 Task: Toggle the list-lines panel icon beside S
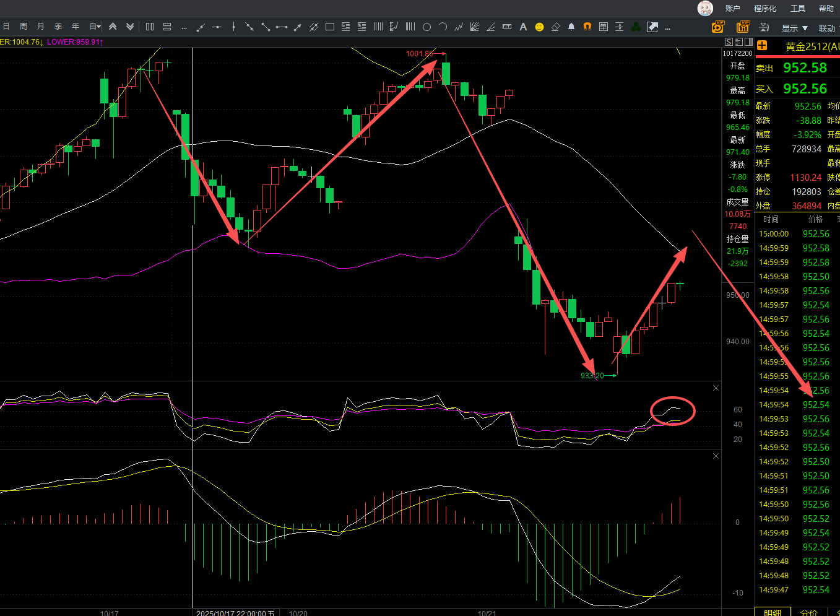[739, 42]
